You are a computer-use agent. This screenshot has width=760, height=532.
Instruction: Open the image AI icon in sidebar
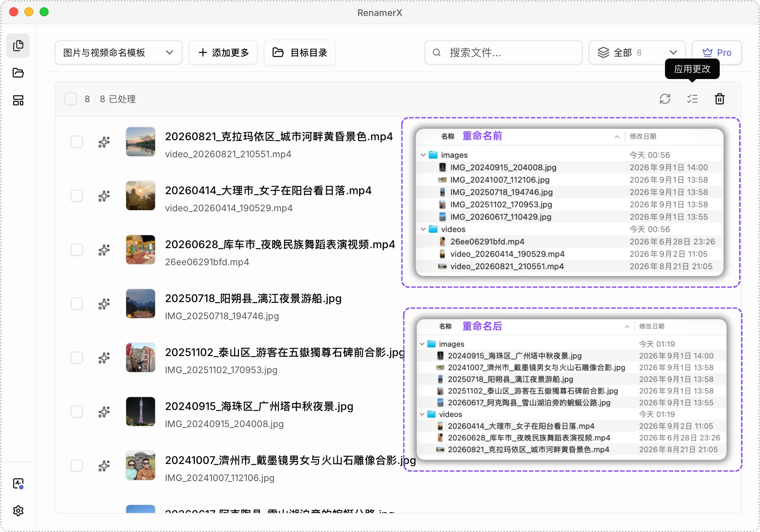pyautogui.click(x=18, y=483)
